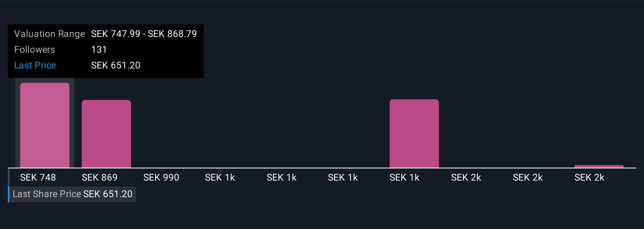Click the SEK 990 axis label
This screenshot has height=229, width=644.
(161, 177)
